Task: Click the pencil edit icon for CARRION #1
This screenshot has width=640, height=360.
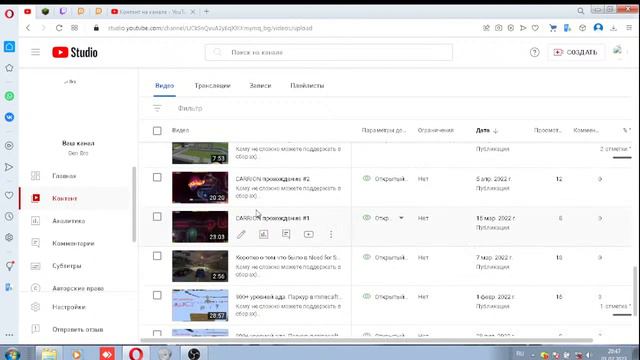Action: pyautogui.click(x=242, y=234)
